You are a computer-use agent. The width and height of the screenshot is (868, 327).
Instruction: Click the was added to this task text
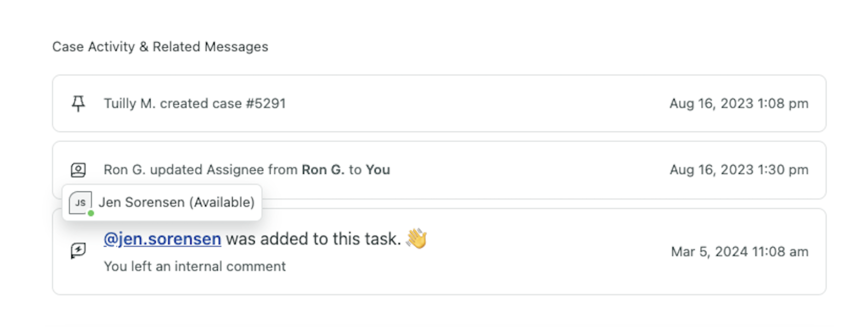coord(313,239)
